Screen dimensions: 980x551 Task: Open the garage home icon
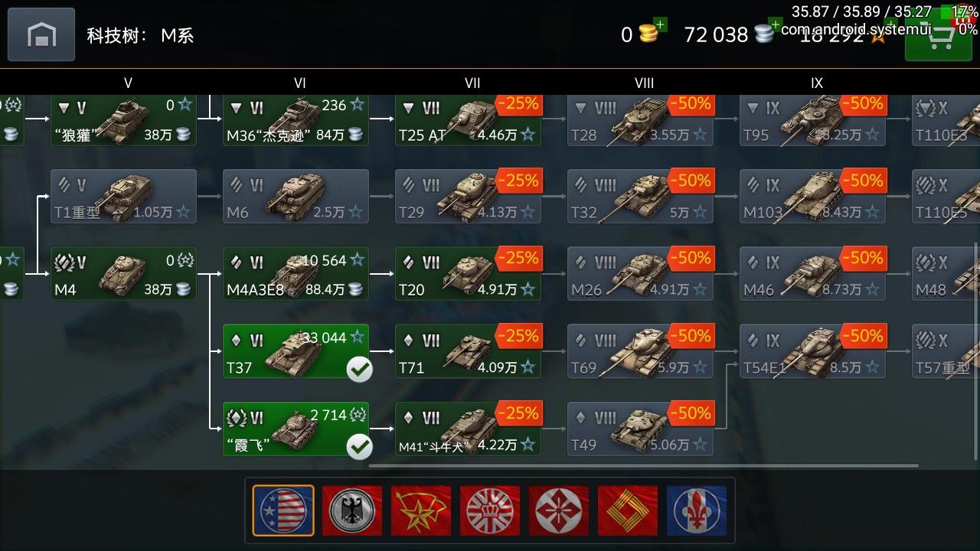(x=41, y=34)
